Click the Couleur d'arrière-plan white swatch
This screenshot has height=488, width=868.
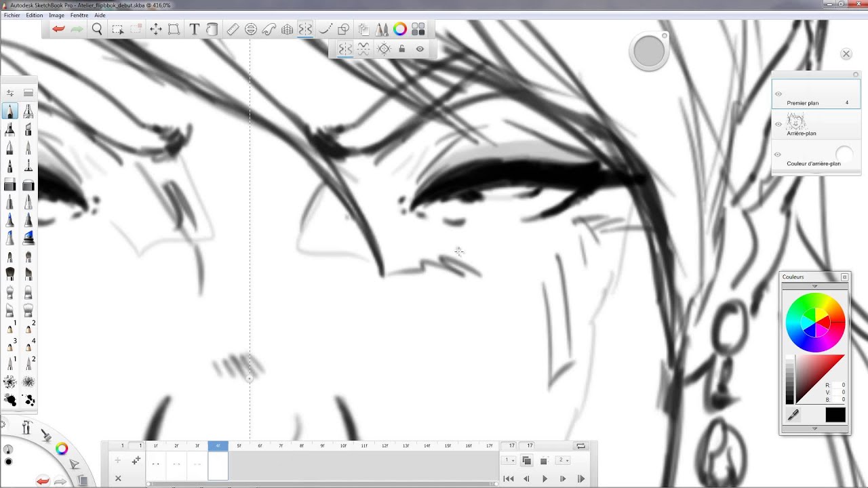coord(844,155)
